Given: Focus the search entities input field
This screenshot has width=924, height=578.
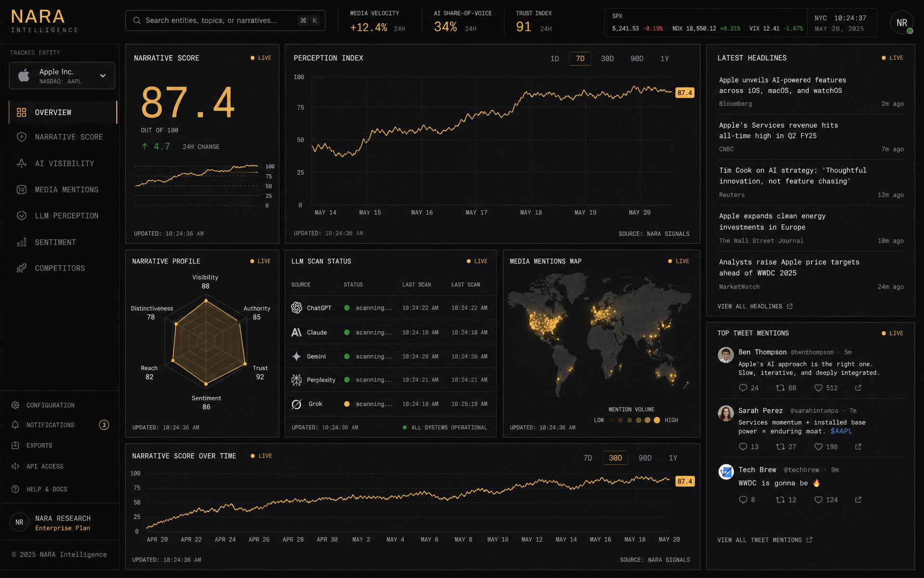Looking at the screenshot, I should click(x=225, y=20).
